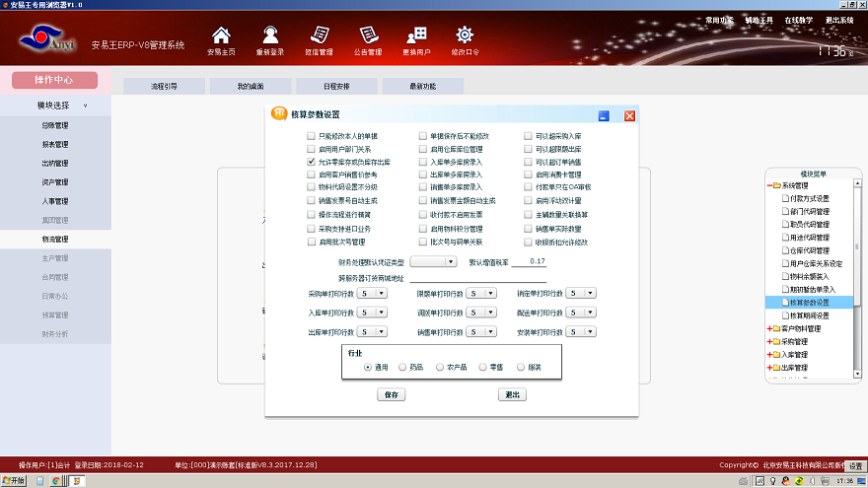Select 总账管理 in left sidebar
Image resolution: width=868 pixels, height=488 pixels.
coord(55,125)
